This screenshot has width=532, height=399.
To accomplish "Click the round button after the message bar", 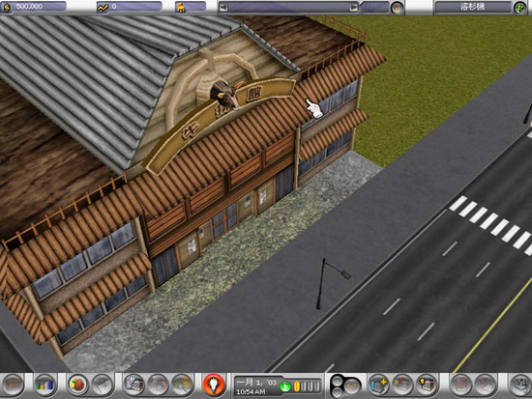I will 397,8.
